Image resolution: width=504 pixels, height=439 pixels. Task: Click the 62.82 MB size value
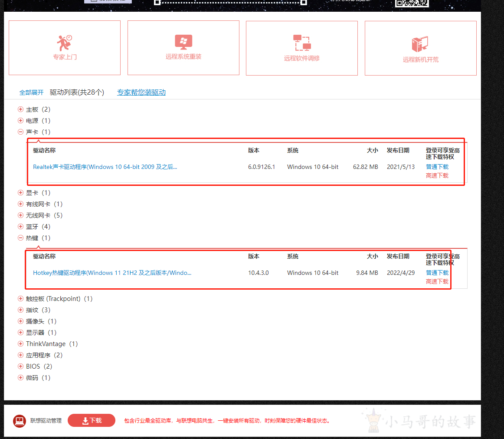(x=366, y=167)
